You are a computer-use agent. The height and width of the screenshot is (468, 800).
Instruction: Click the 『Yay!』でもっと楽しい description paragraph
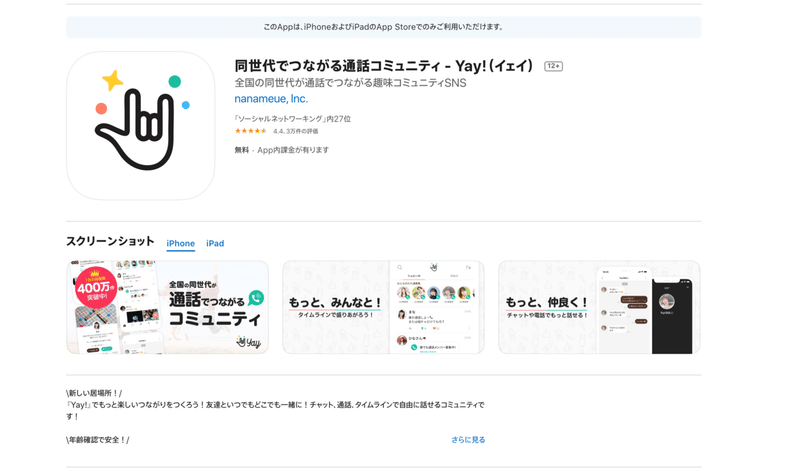(x=276, y=410)
